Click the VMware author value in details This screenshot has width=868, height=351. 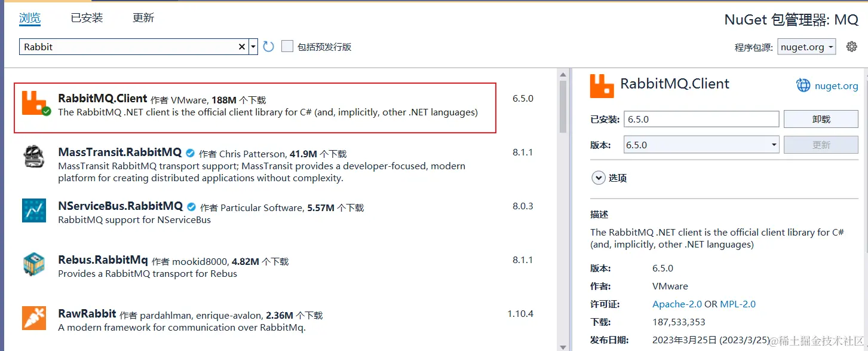click(670, 286)
